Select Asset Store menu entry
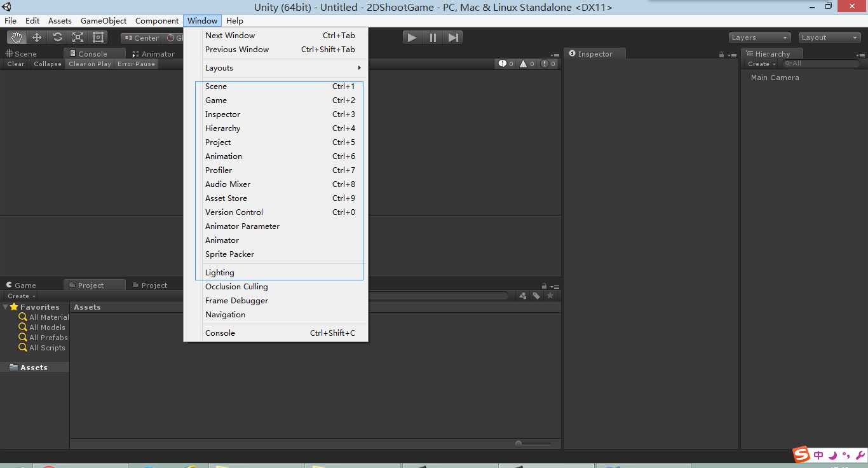868x468 pixels. click(x=276, y=198)
